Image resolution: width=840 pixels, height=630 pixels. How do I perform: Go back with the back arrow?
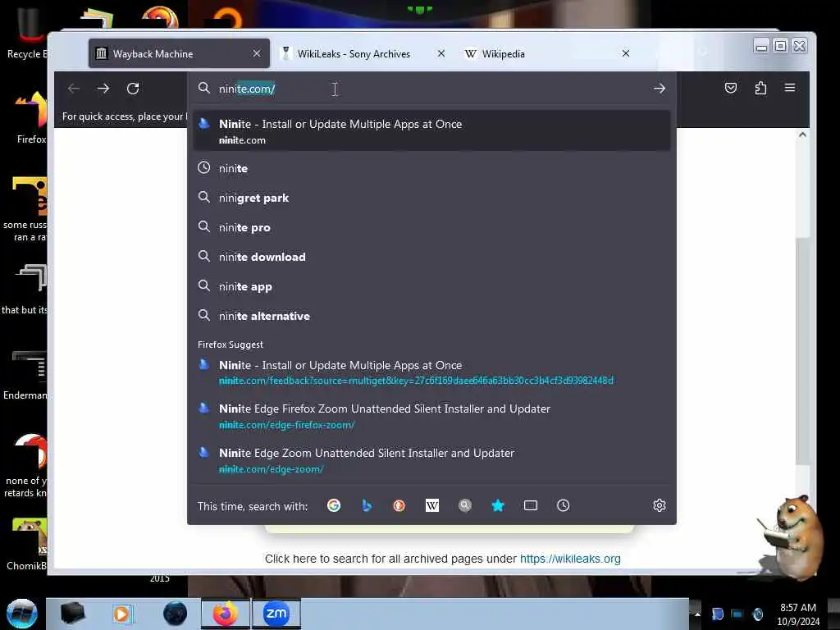(x=74, y=89)
